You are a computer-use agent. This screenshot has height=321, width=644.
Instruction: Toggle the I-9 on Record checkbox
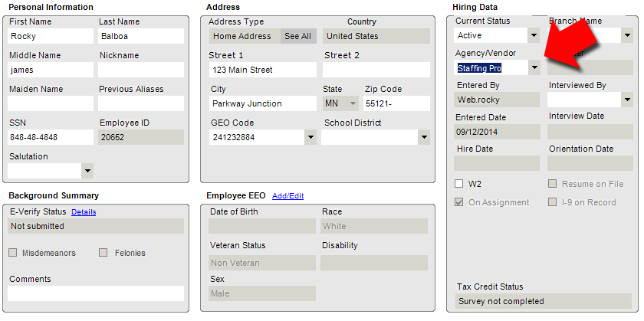[553, 202]
